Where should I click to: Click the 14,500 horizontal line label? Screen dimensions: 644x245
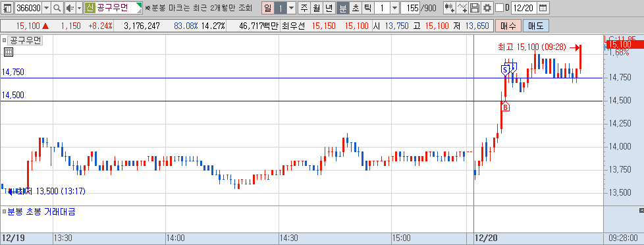click(13, 95)
